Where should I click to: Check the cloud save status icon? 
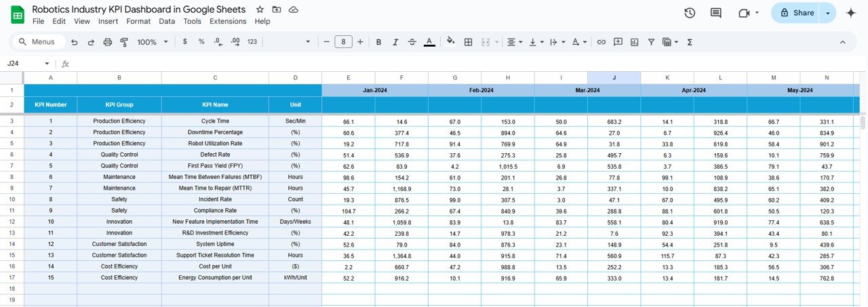pos(294,9)
